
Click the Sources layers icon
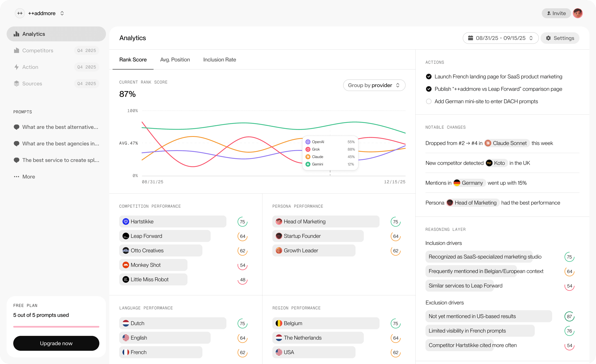click(16, 83)
